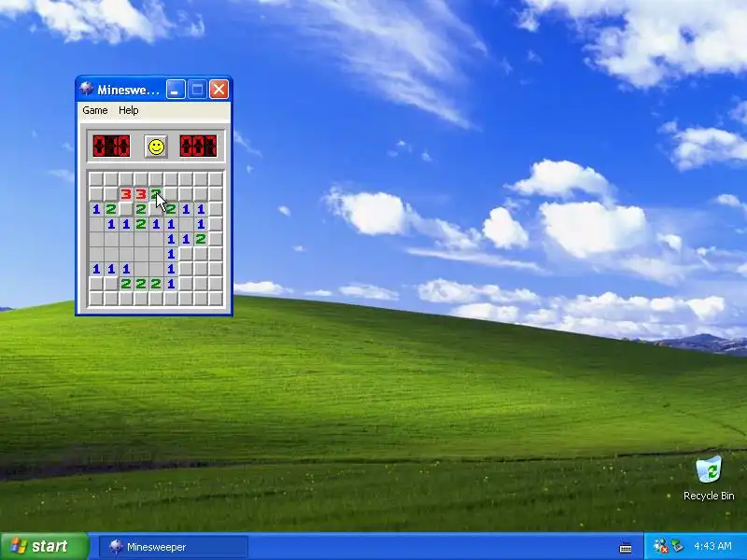
Task: Click Minesweeper taskbar button
Action: [174, 547]
